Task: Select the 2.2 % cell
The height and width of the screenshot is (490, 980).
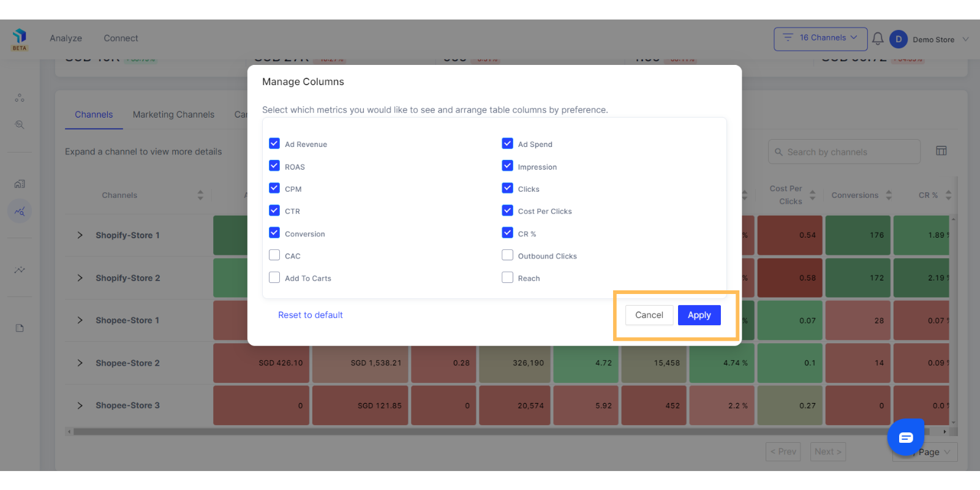Action: click(722, 405)
